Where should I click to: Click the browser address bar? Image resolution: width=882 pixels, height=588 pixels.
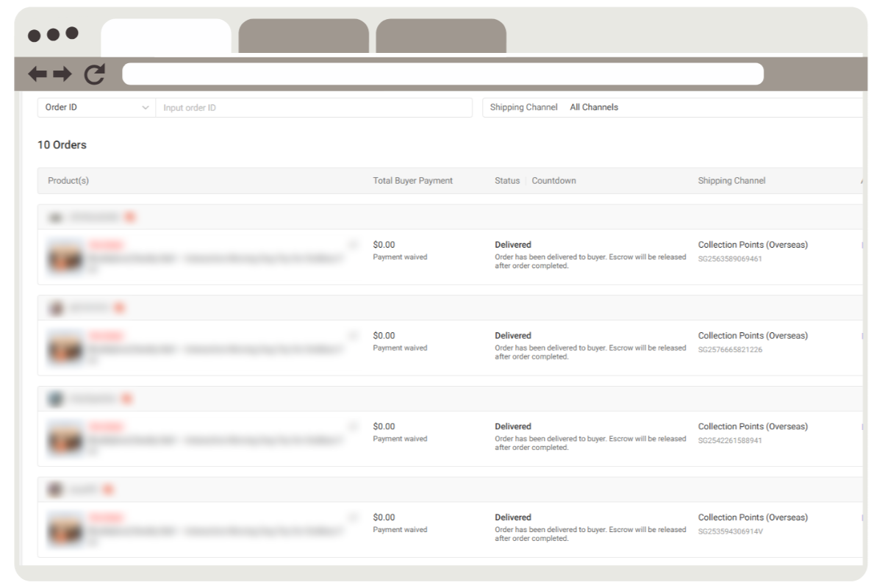point(442,73)
